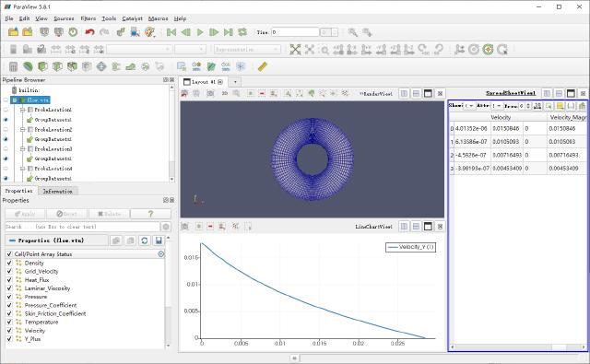The image size is (590, 364).
Task: Click the Calculator filter icon
Action: click(x=13, y=66)
